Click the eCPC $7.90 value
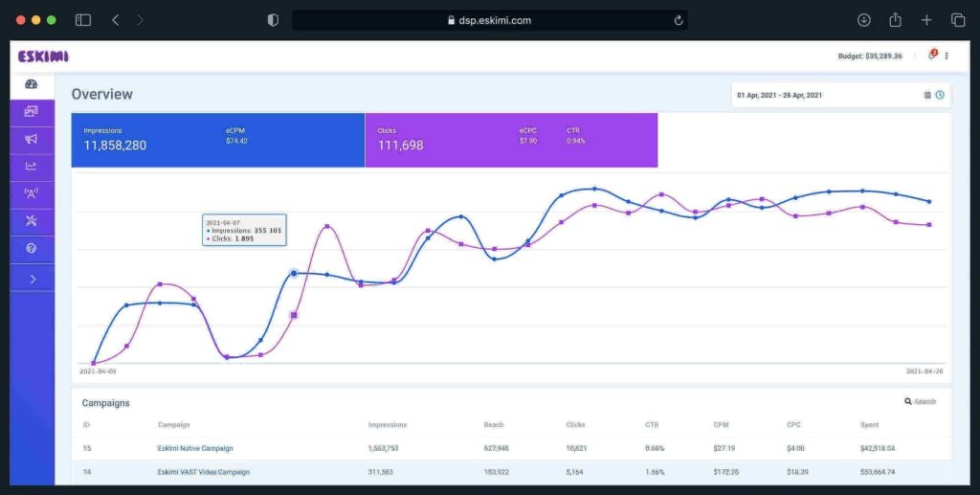 [x=527, y=141]
